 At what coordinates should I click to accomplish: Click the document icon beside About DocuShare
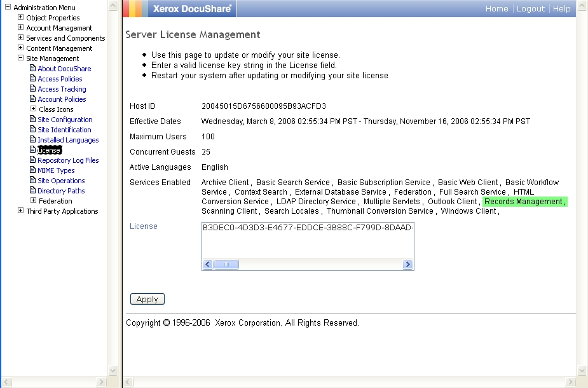(32, 68)
